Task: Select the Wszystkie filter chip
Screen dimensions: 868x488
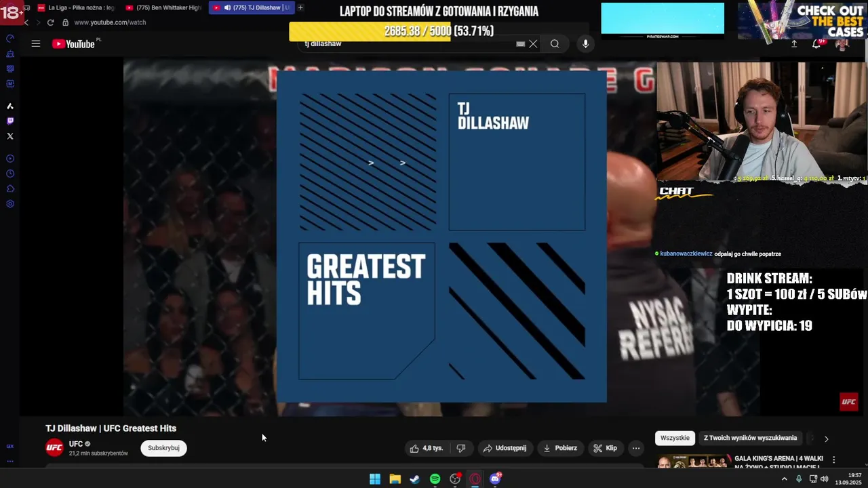Action: [x=675, y=438]
